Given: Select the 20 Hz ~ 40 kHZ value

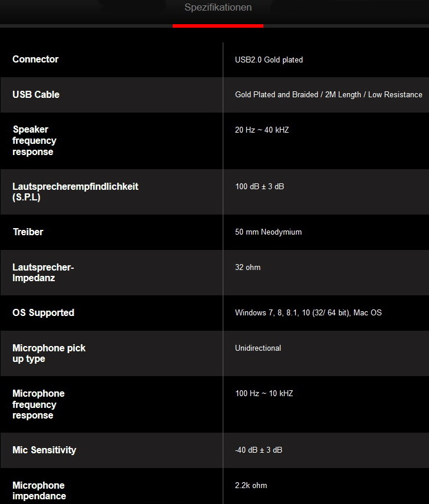Looking at the screenshot, I should [262, 130].
